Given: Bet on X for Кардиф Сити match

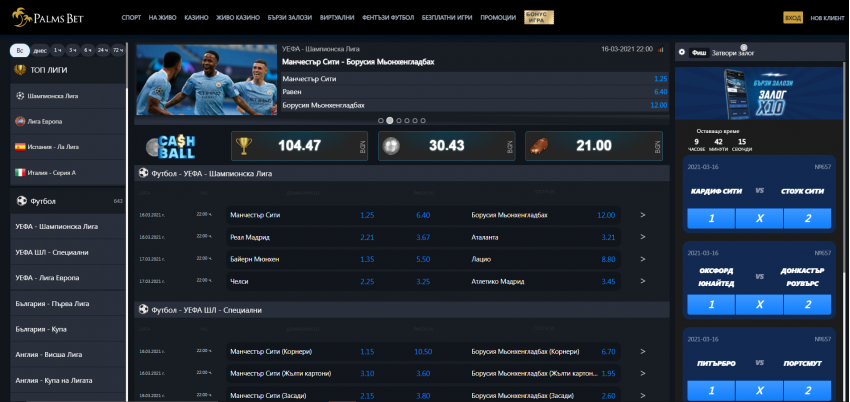Looking at the screenshot, I should 760,219.
